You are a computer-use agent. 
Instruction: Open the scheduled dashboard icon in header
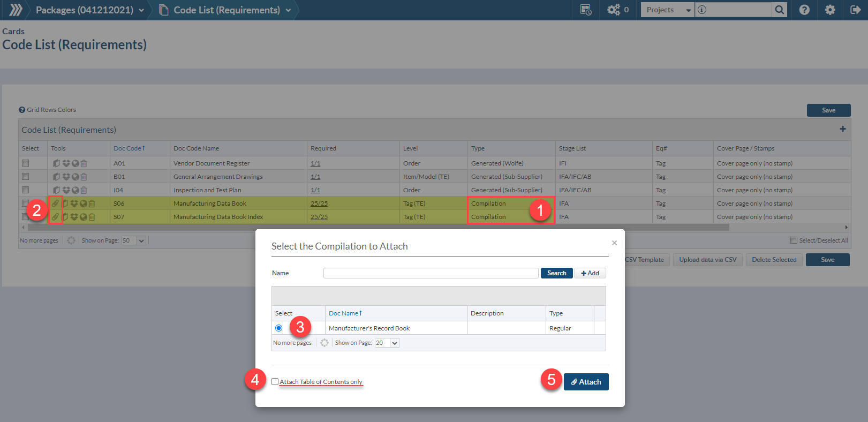[x=586, y=10]
